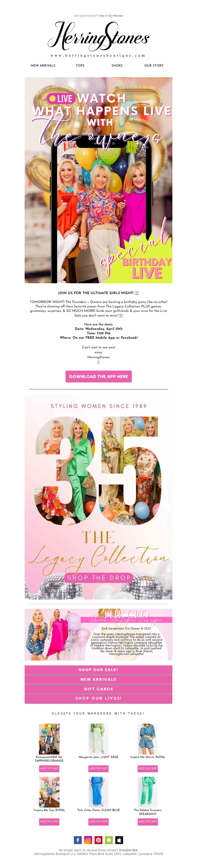Go to TOPS in the header menu
The width and height of the screenshot is (197, 868).
(x=80, y=65)
